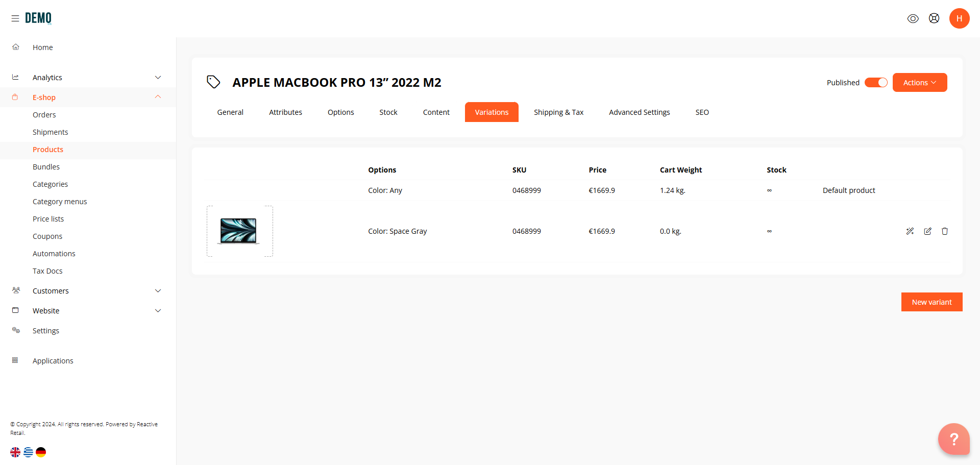The height and width of the screenshot is (465, 980).
Task: Click the Cart Weight column header
Action: pos(680,170)
